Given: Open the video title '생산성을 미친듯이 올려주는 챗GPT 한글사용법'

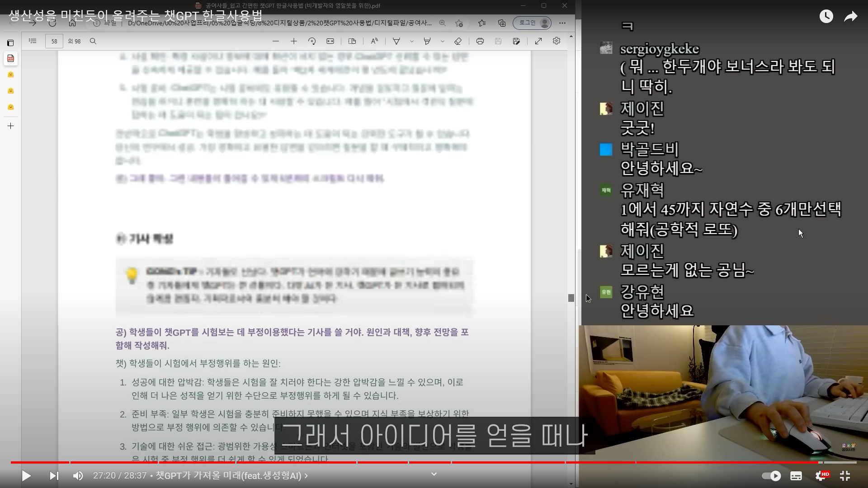Looking at the screenshot, I should click(136, 16).
